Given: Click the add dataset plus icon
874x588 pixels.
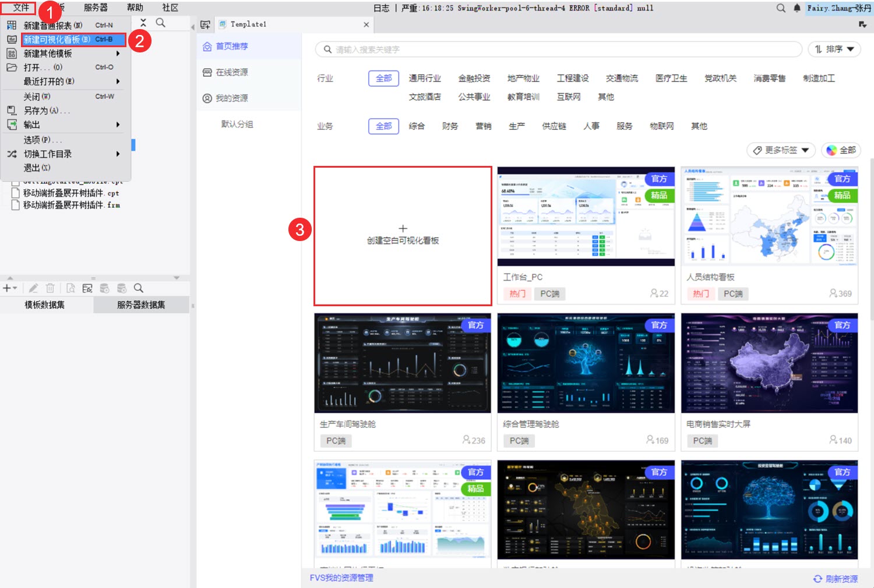Looking at the screenshot, I should point(7,288).
